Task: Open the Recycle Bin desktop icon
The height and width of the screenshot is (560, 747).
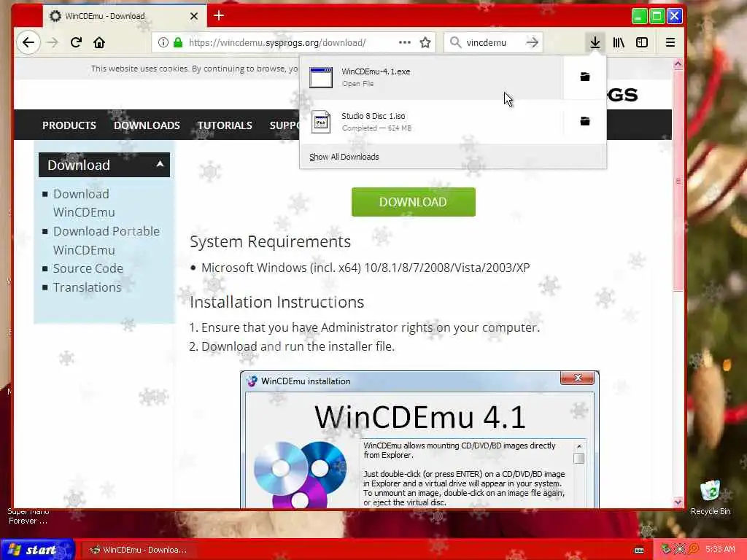Action: (711, 497)
